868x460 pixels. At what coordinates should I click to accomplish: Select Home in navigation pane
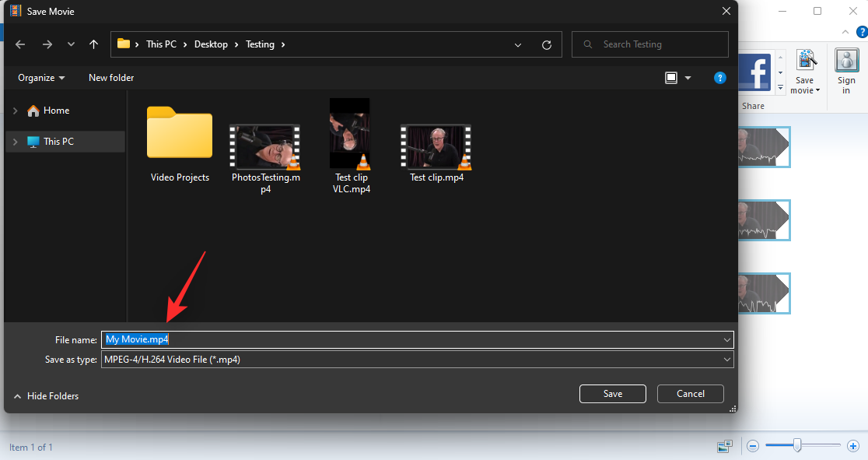click(x=48, y=111)
